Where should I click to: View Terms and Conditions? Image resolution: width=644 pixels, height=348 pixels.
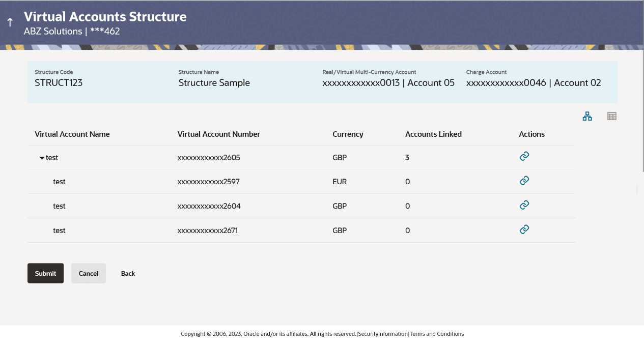pos(436,334)
